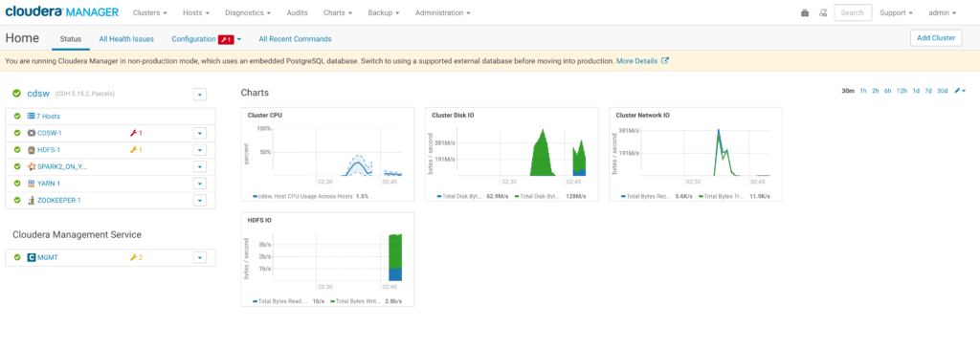Click the MGMT Cloudera service icon
980x347 pixels.
point(32,257)
